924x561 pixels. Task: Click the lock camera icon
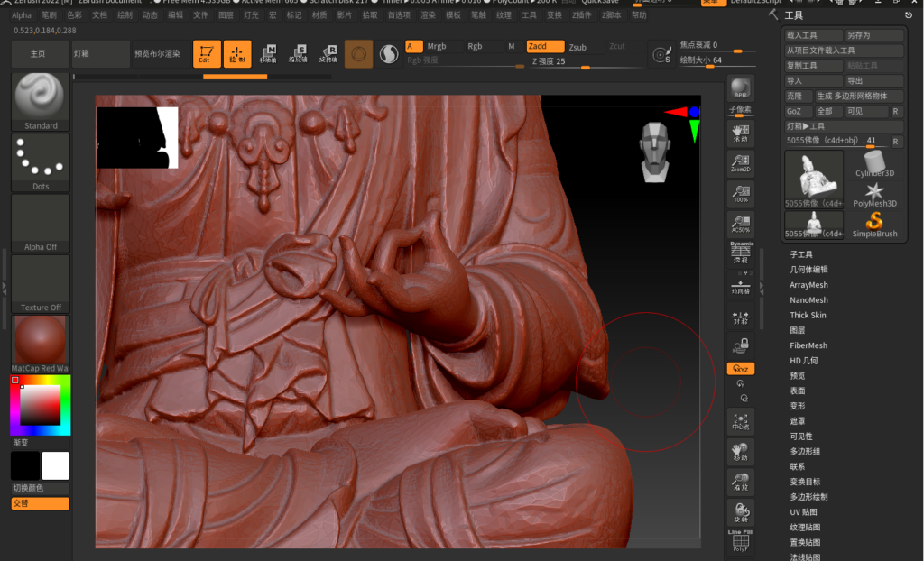click(740, 345)
